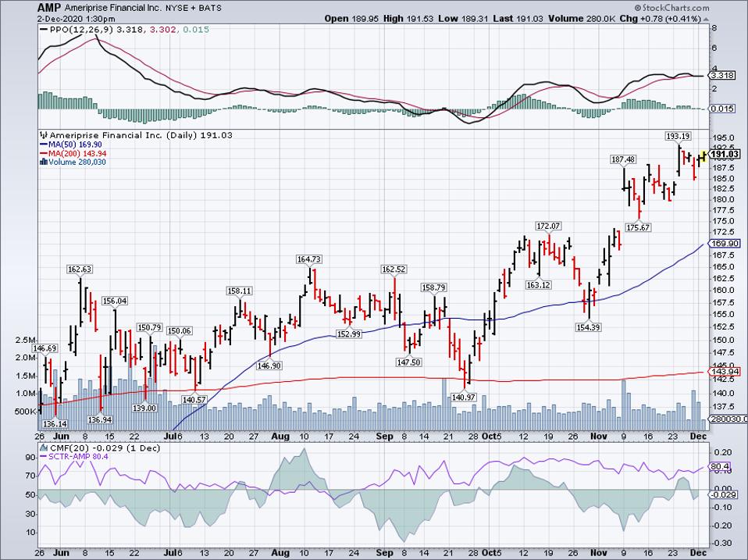Click the 187.48 price annotation

[x=623, y=160]
